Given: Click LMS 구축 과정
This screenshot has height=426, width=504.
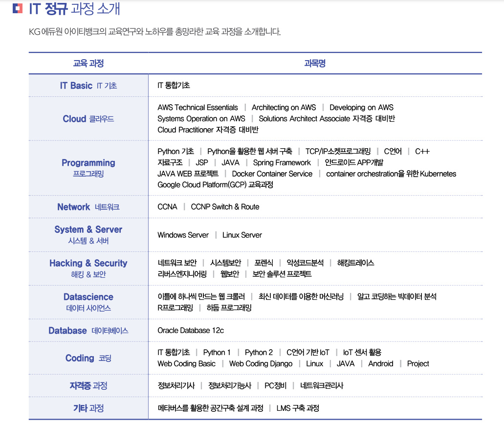Looking at the screenshot, I should pos(298,408).
